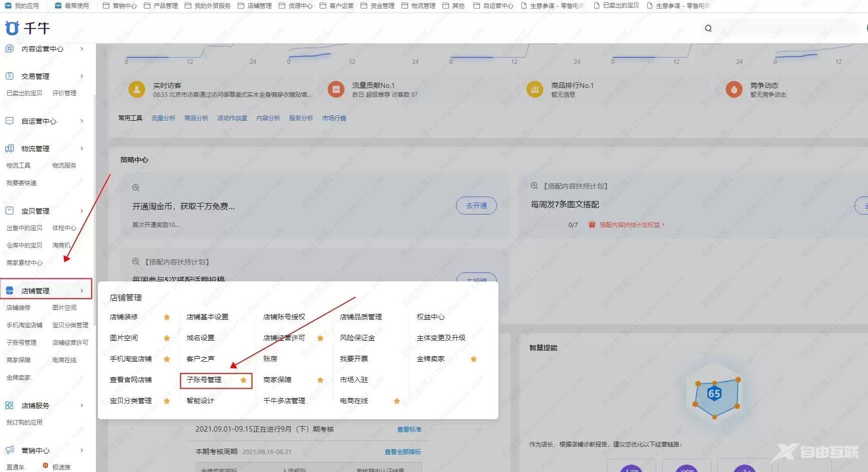Click the 物流管理 sidebar icon
The width and height of the screenshot is (868, 472).
pos(8,148)
